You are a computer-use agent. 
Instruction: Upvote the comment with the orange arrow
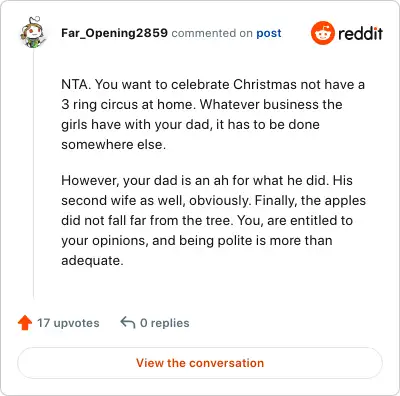[x=25, y=323]
